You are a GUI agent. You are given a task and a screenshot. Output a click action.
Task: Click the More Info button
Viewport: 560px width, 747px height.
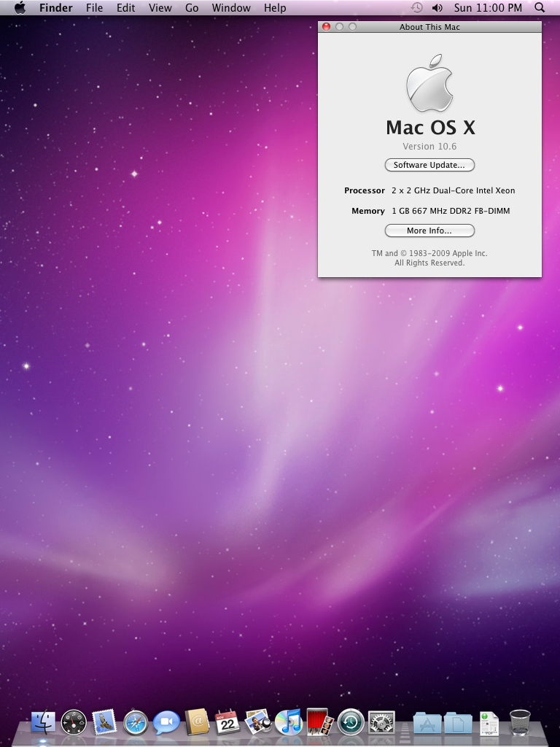click(429, 231)
